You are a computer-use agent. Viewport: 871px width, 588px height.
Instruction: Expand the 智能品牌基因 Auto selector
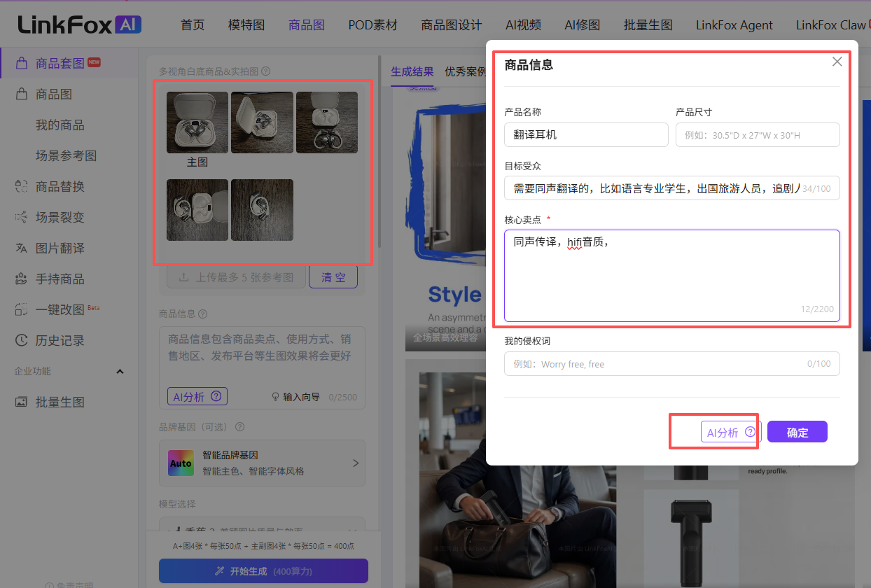click(262, 463)
